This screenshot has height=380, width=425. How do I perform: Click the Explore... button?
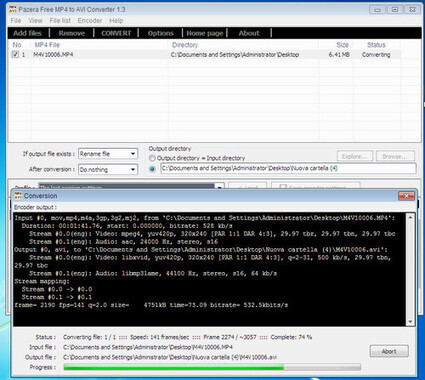(x=354, y=156)
